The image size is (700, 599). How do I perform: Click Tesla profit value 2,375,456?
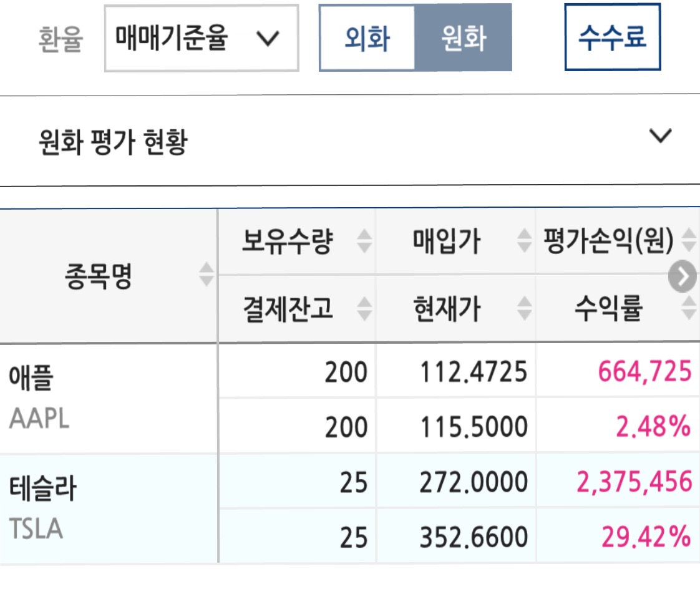634,482
